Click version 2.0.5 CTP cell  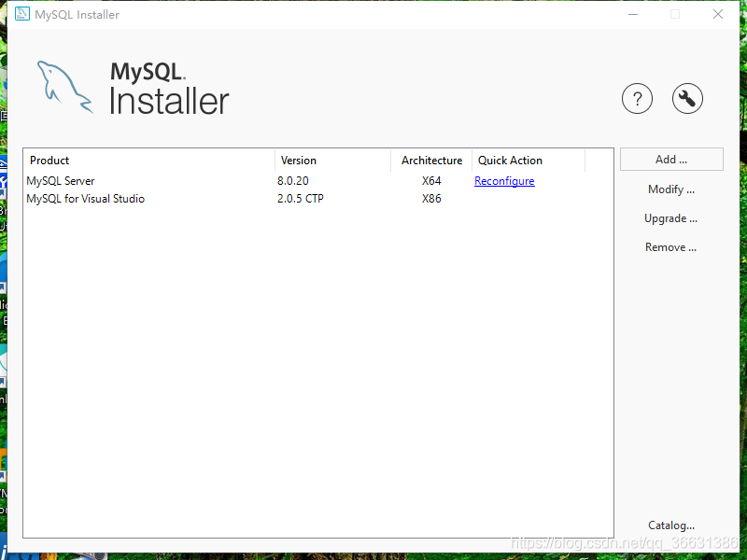tap(301, 199)
